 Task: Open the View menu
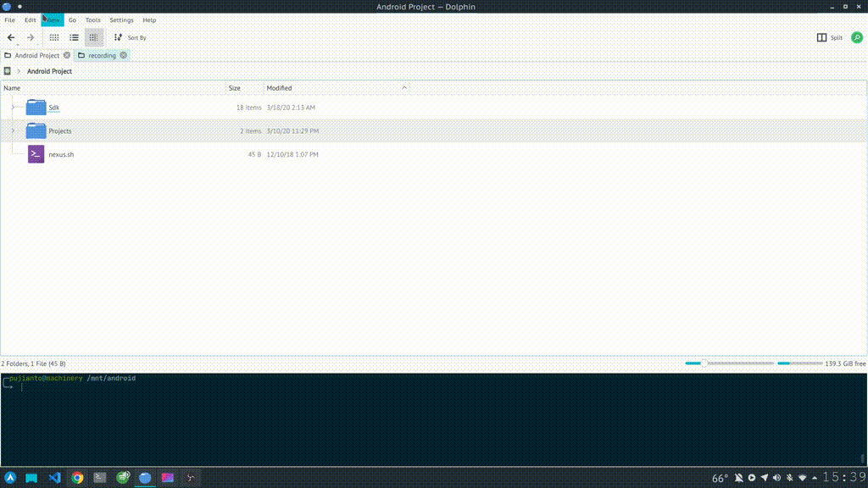(53, 20)
